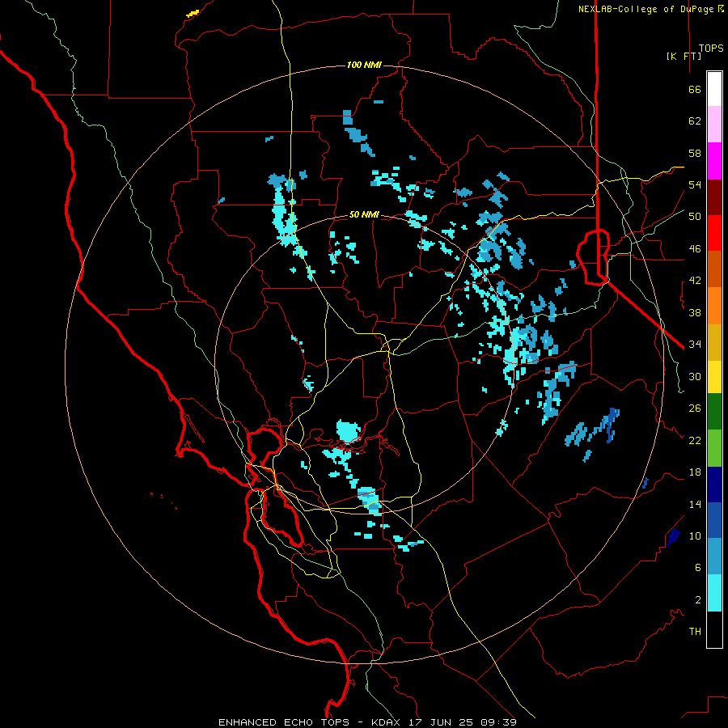Pick the cyan legend swatch
Viewport: 728px width, 728px height.
click(x=714, y=593)
